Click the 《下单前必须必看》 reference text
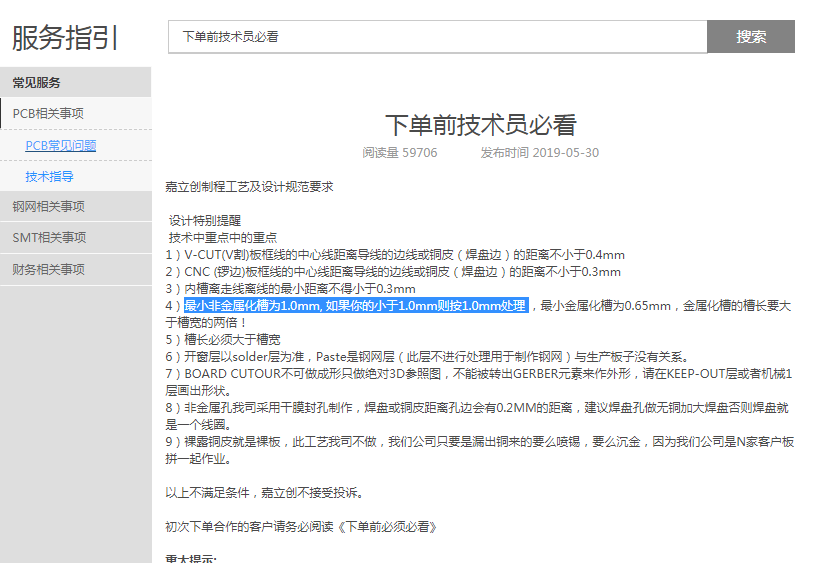The height and width of the screenshot is (563, 824). [385, 526]
